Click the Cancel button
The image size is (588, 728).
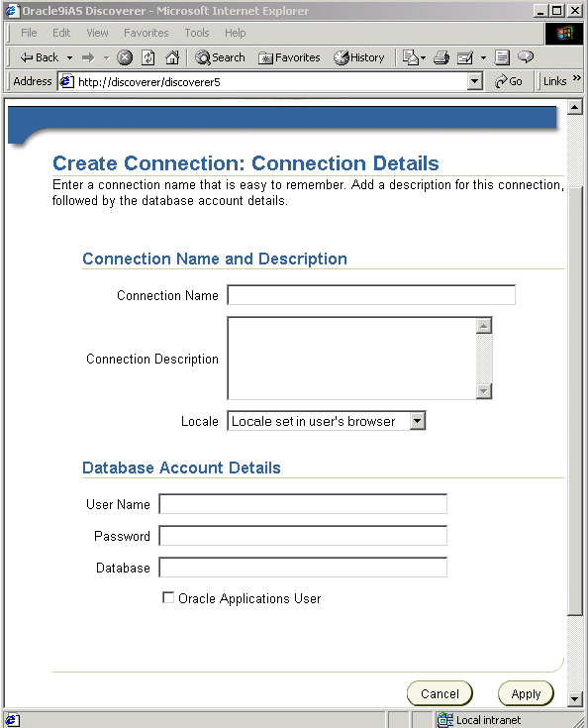pyautogui.click(x=440, y=693)
